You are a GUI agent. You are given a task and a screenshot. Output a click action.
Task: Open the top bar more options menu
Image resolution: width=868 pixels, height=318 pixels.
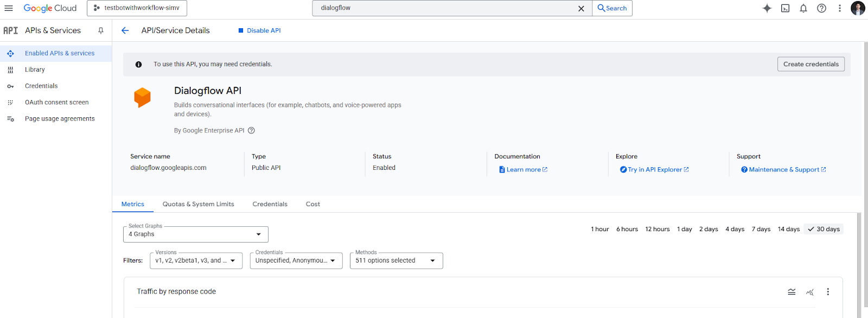[840, 8]
